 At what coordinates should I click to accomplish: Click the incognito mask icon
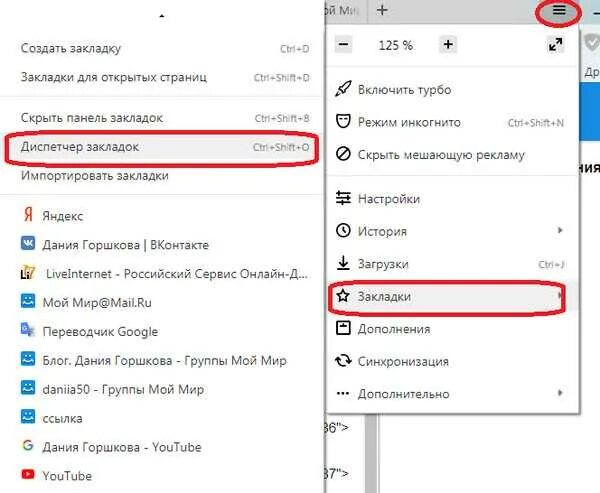click(343, 122)
